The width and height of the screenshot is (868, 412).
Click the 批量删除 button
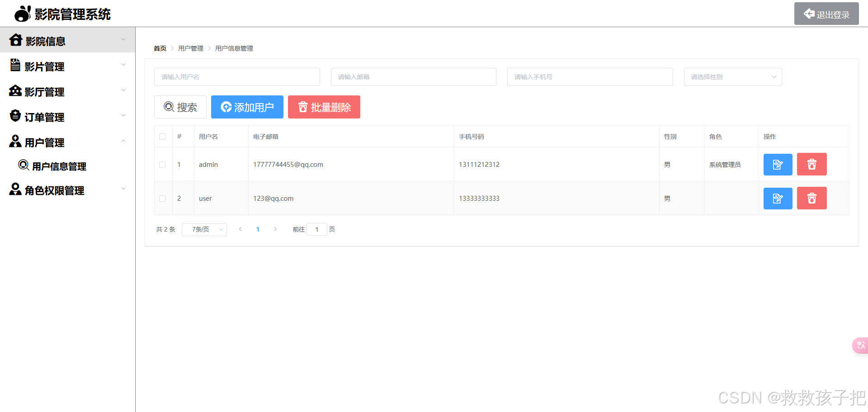324,107
